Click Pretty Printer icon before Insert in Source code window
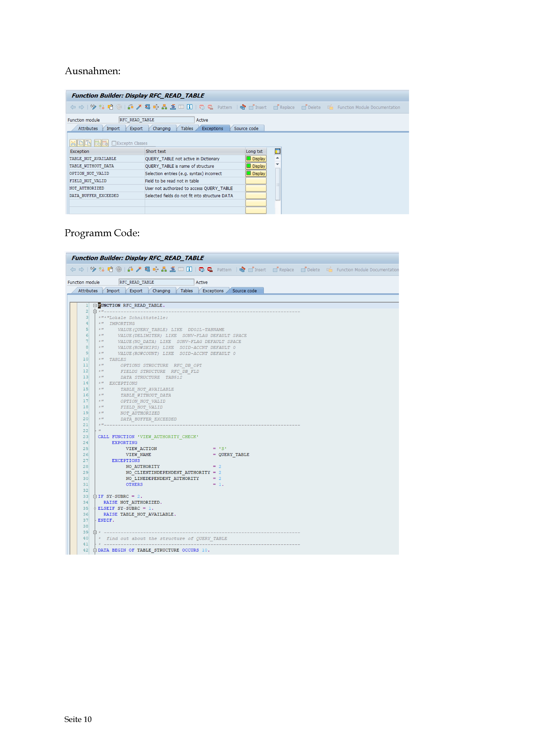 tap(243, 269)
